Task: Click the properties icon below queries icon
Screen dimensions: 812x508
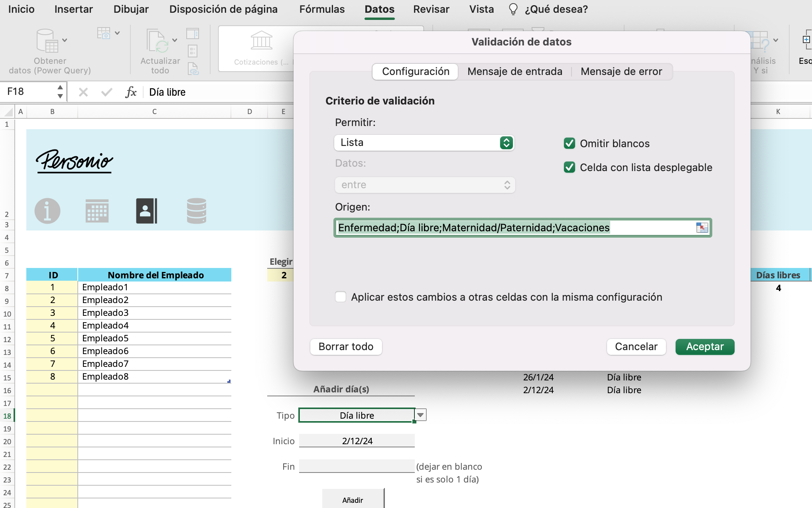Action: (193, 51)
